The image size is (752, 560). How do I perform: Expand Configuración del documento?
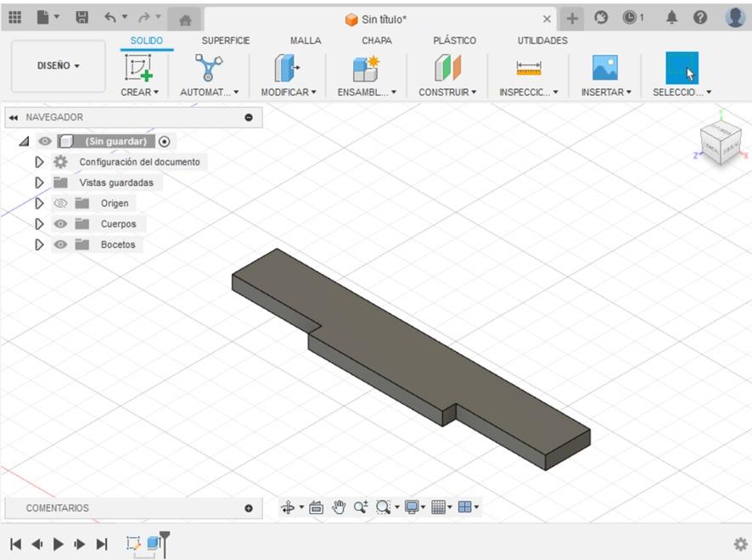click(x=39, y=162)
